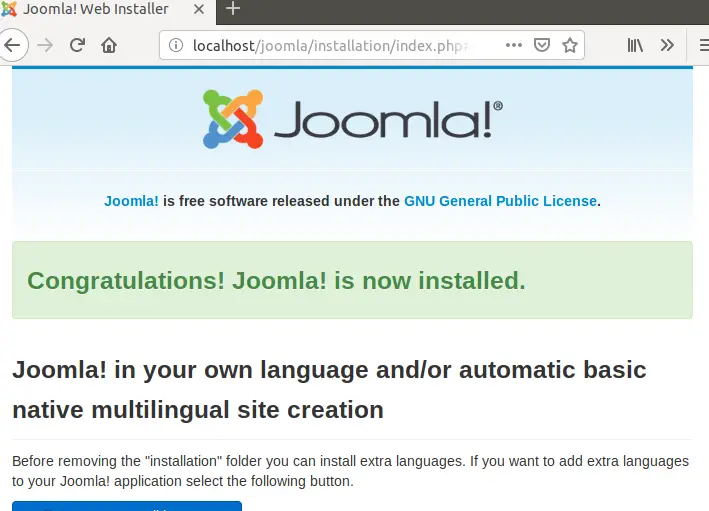The image size is (709, 511).
Task: Open the Library sidebar icon
Action: click(635, 45)
